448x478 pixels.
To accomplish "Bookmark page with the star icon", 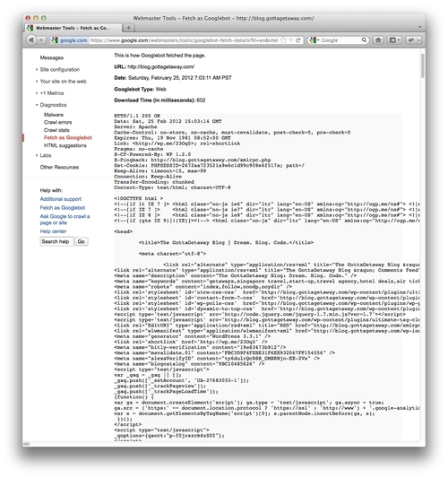I will (x=283, y=40).
